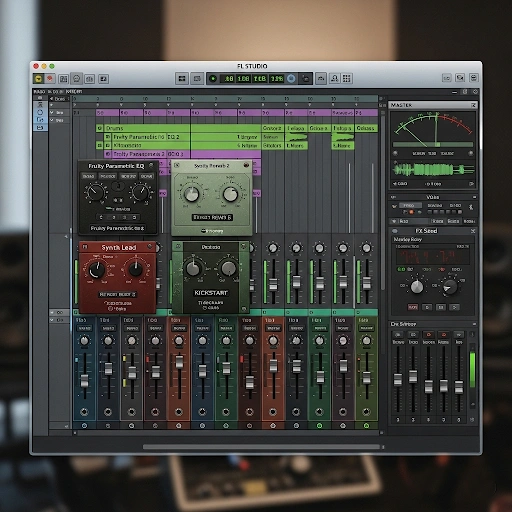Viewport: 512px width, 512px height.
Task: Click the first fader in the channel strip panel
Action: tap(398, 379)
